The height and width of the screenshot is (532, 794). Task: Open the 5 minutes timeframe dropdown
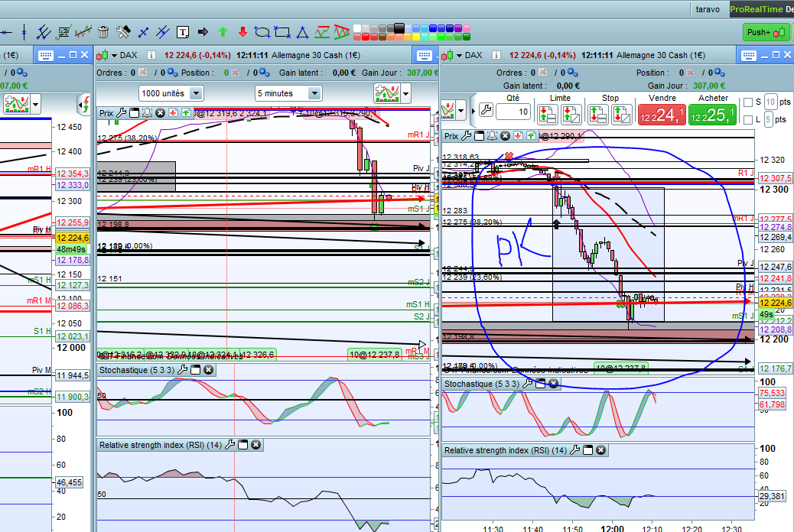point(314,93)
